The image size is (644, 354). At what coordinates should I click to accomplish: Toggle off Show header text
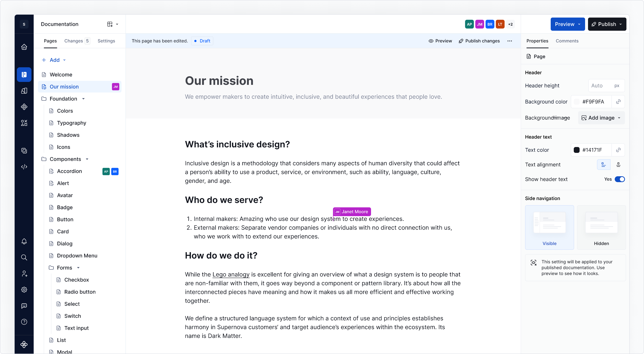pyautogui.click(x=620, y=179)
